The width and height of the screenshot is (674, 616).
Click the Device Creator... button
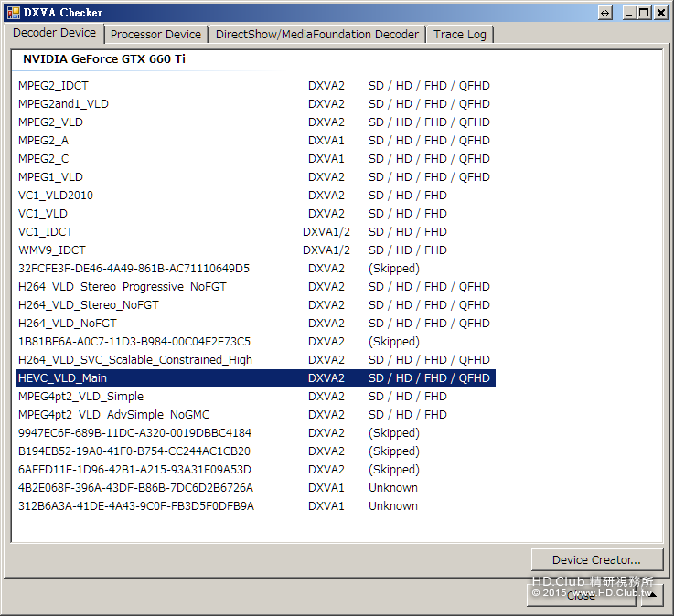coord(596,559)
